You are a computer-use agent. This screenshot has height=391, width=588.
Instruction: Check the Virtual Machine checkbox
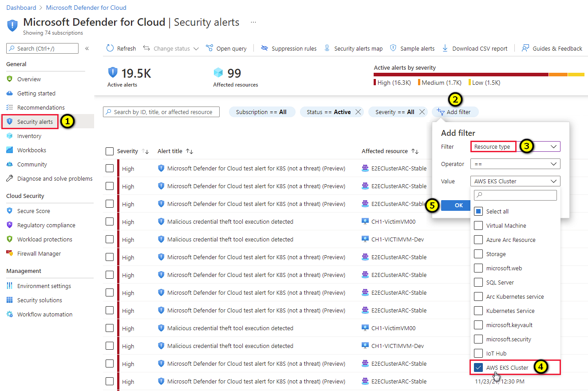tap(478, 225)
